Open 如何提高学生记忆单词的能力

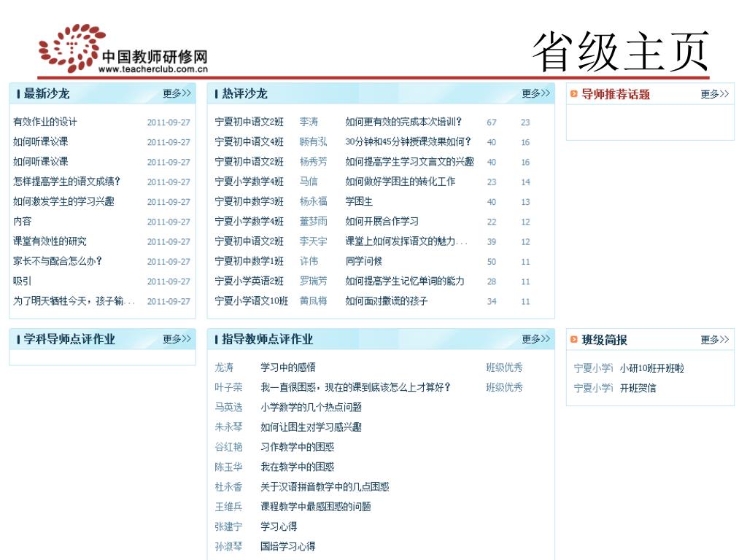(x=405, y=281)
